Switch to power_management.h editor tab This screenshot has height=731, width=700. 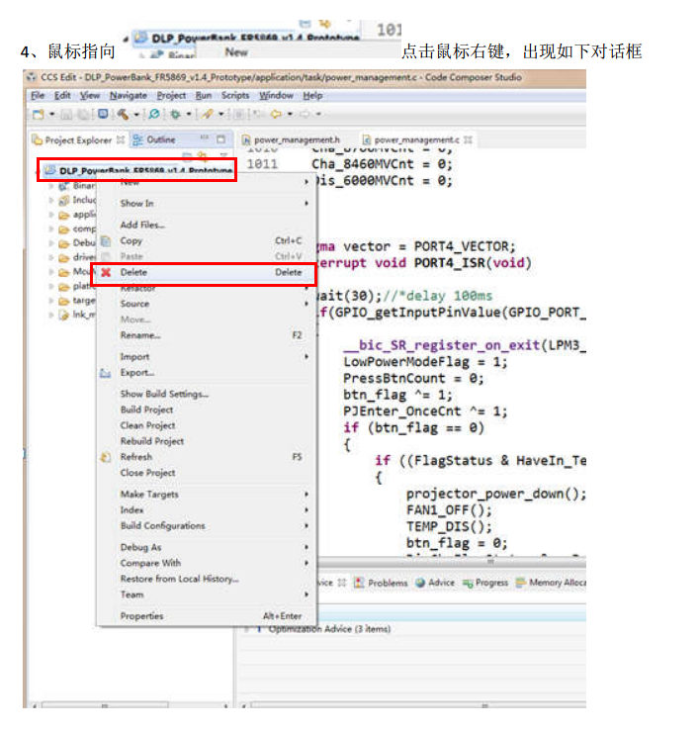coord(292,139)
